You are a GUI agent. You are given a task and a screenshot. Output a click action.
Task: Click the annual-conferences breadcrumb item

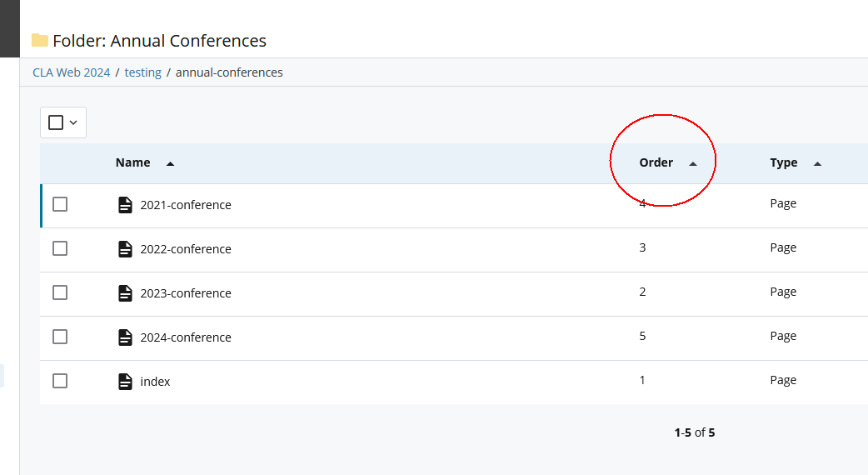pyautogui.click(x=229, y=72)
